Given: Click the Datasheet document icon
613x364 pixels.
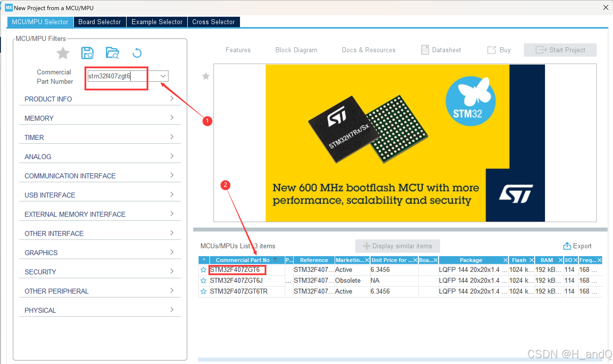Looking at the screenshot, I should [x=425, y=50].
